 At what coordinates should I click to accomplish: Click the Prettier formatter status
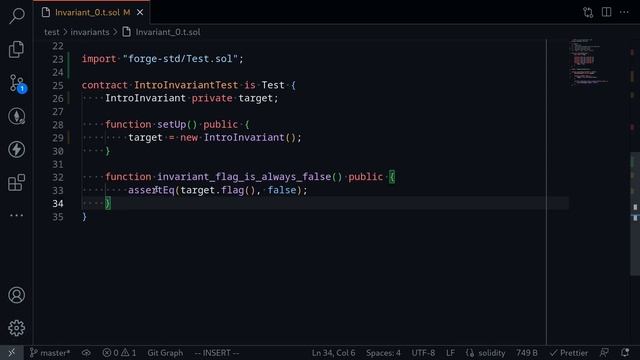[x=569, y=353]
